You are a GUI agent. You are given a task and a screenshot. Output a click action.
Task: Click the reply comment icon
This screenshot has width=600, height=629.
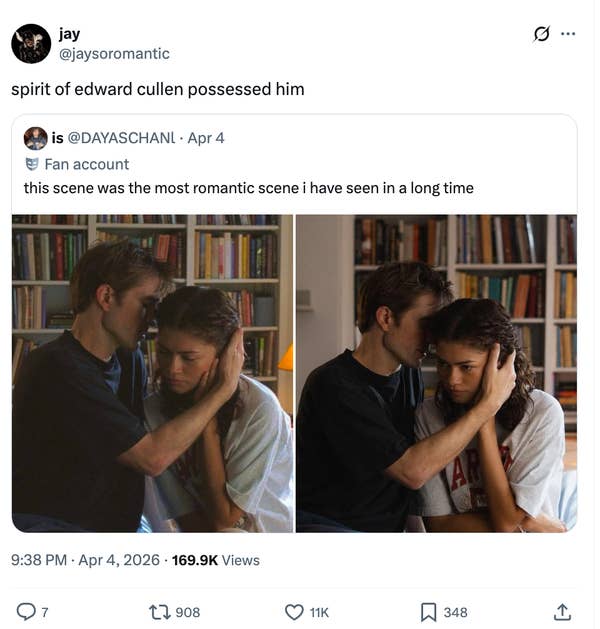pos(26,611)
